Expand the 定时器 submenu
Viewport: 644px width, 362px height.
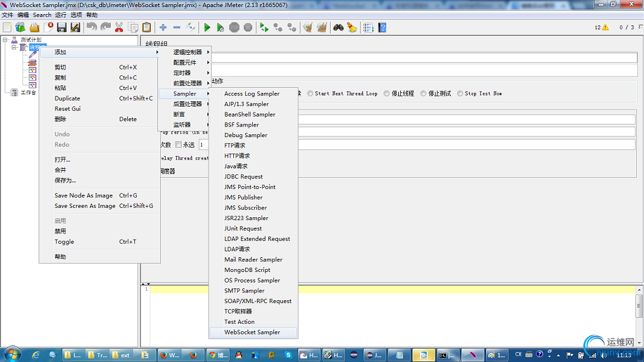(x=184, y=72)
